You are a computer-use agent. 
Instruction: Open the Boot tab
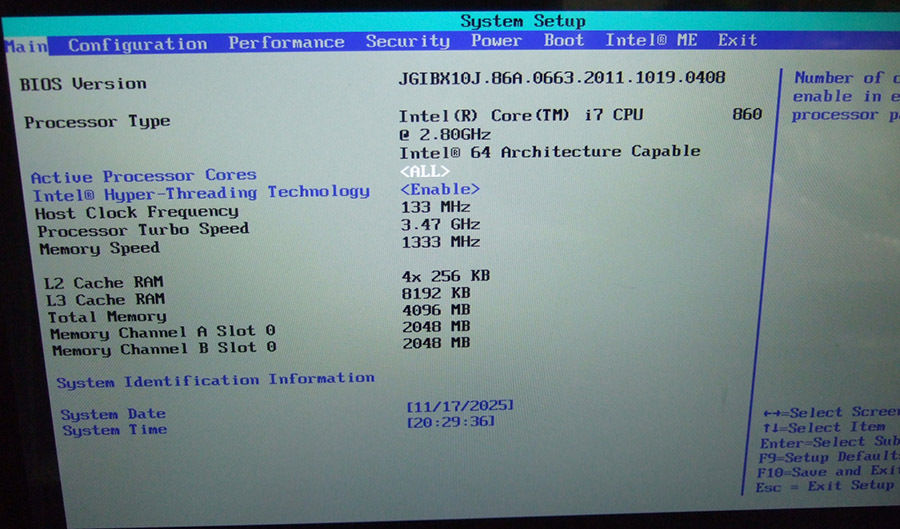564,40
